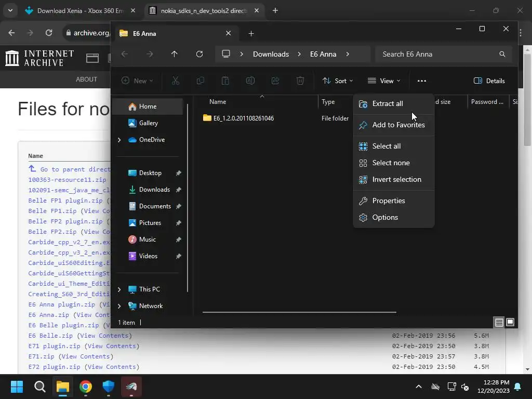
Task: Reload the archive.org page in Chrome
Action: pyautogui.click(x=49, y=33)
